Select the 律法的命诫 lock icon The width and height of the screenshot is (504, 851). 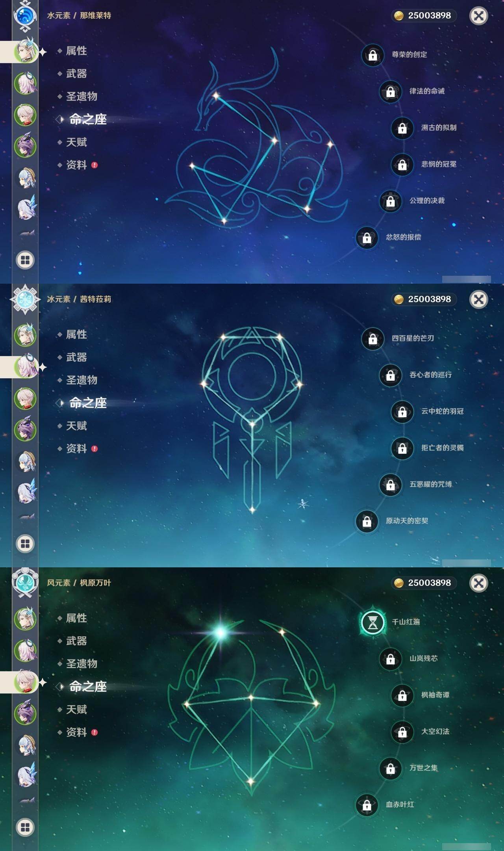[x=391, y=91]
